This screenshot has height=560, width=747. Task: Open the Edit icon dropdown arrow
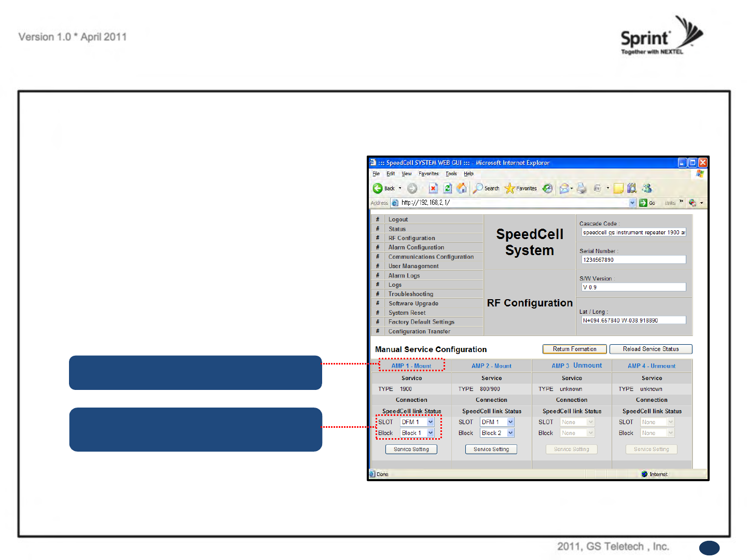coord(608,188)
